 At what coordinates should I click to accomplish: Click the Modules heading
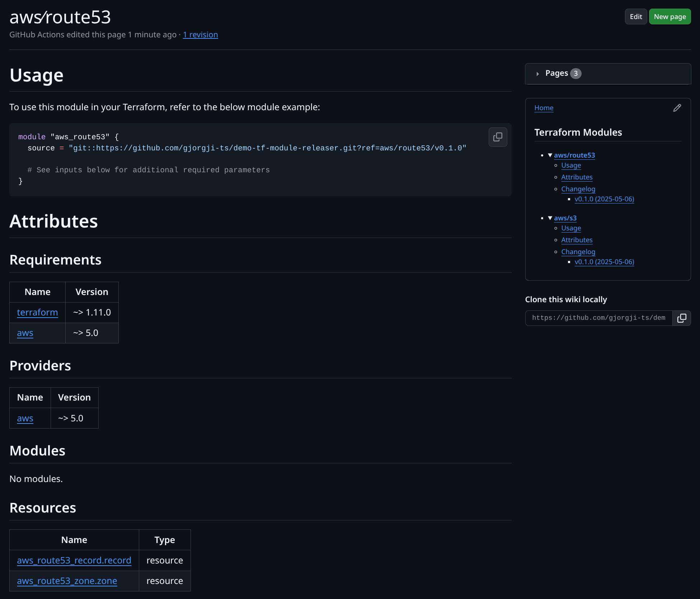pyautogui.click(x=37, y=451)
